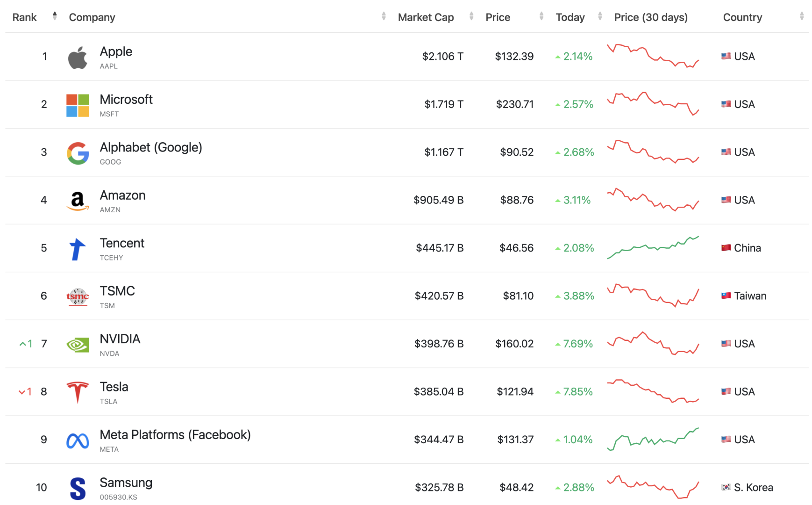Click the 005930.KS ticker symbol
This screenshot has height=505, width=812.
pos(118,497)
